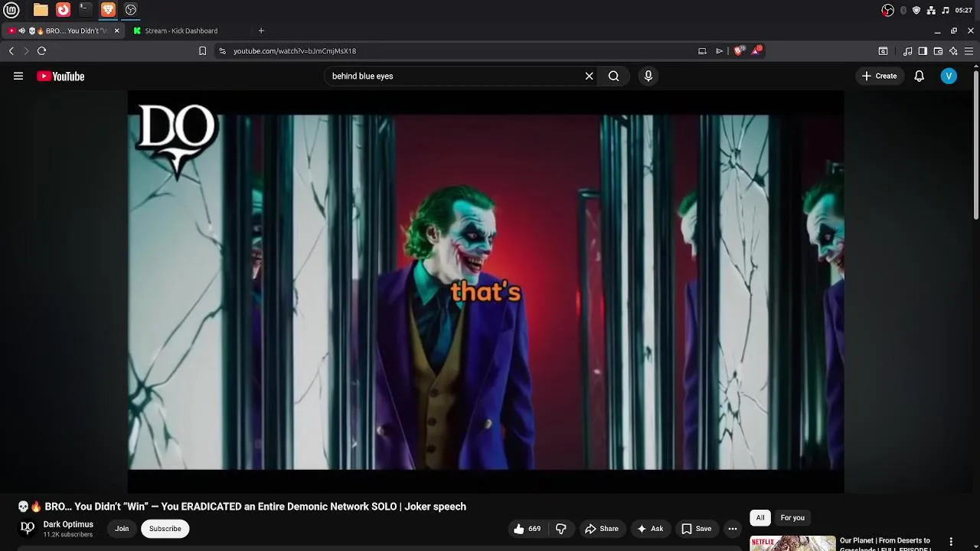This screenshot has height=551, width=980.
Task: Open the Create menu
Action: coord(879,76)
